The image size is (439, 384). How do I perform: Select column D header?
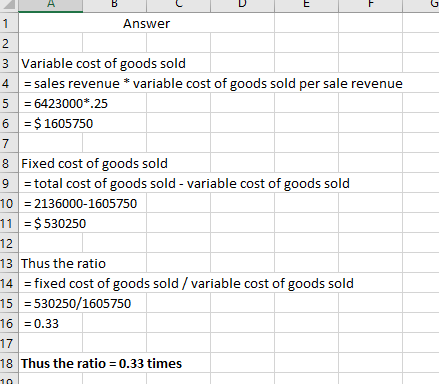(242, 6)
